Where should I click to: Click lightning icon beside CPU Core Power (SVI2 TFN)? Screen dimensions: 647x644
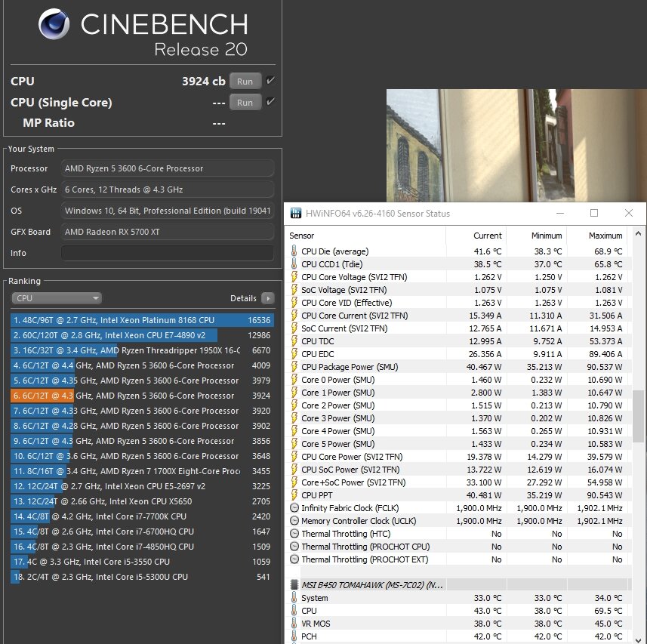tap(294, 457)
